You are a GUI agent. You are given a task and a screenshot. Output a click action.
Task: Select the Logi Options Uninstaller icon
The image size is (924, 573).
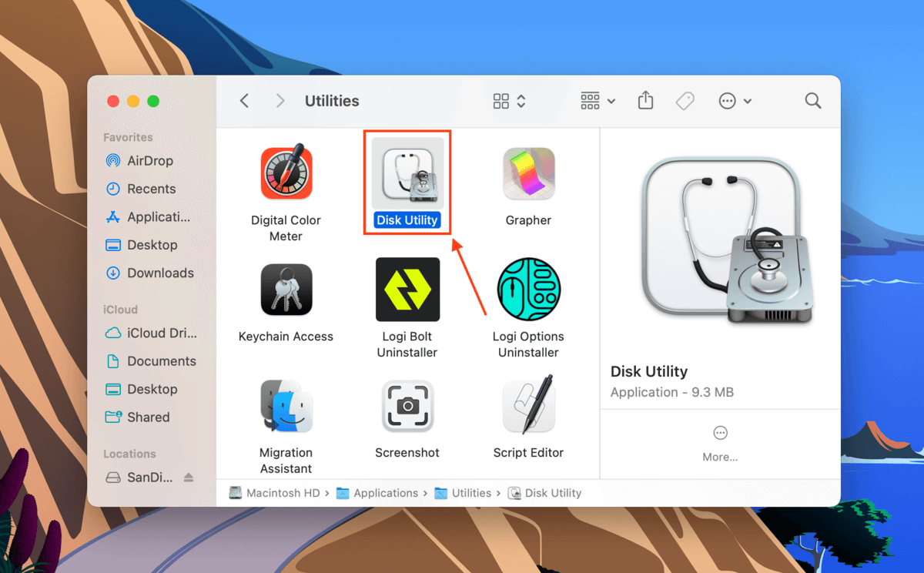[x=528, y=290]
